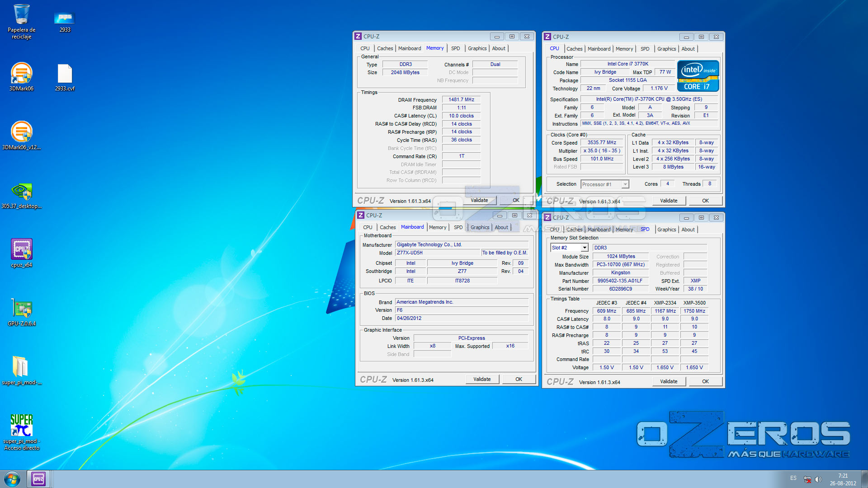Image resolution: width=868 pixels, height=488 pixels.
Task: Open Caches tab in top-right CPU window
Action: coord(574,49)
